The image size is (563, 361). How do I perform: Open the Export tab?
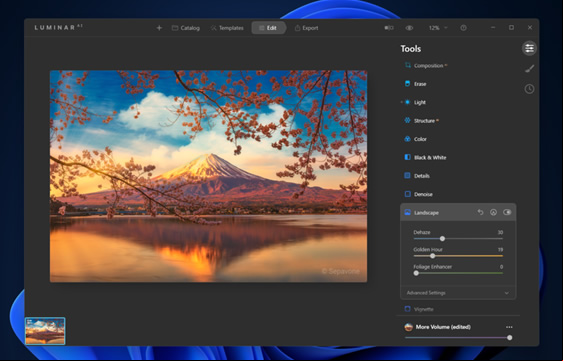tap(306, 28)
